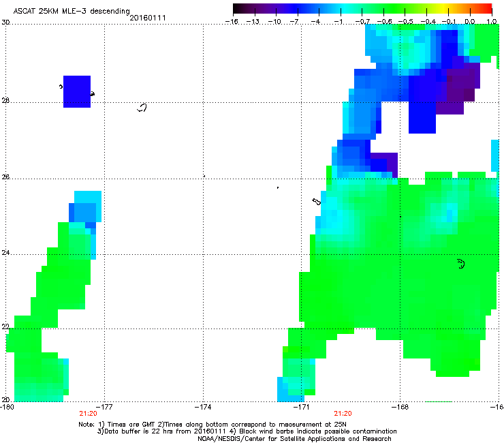This screenshot has width=504, height=443.
Task: Click the island outline east of -177 below 28N
Action: [142, 108]
